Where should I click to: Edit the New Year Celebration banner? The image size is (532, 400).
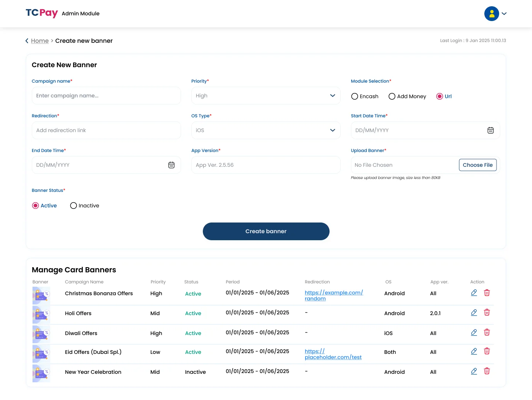click(474, 371)
